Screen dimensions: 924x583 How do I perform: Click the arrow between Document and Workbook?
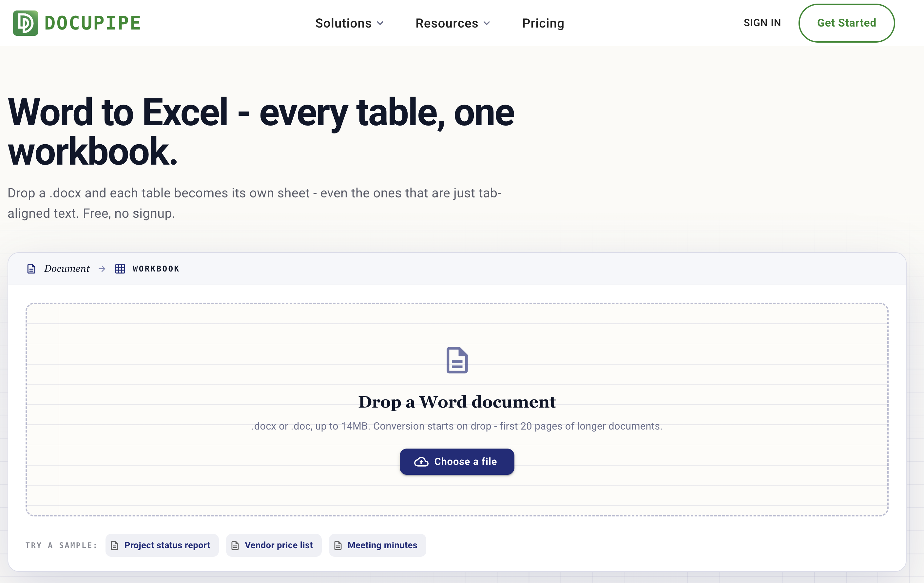(x=102, y=269)
